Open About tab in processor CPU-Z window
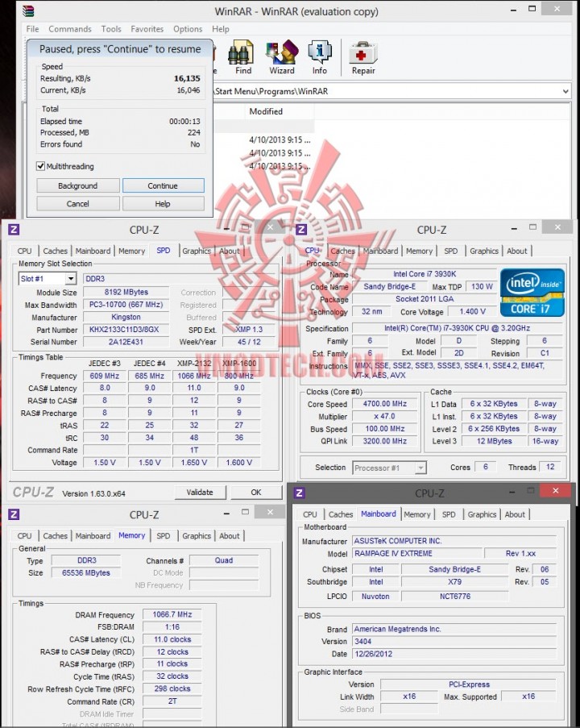The image size is (580, 728). point(516,251)
